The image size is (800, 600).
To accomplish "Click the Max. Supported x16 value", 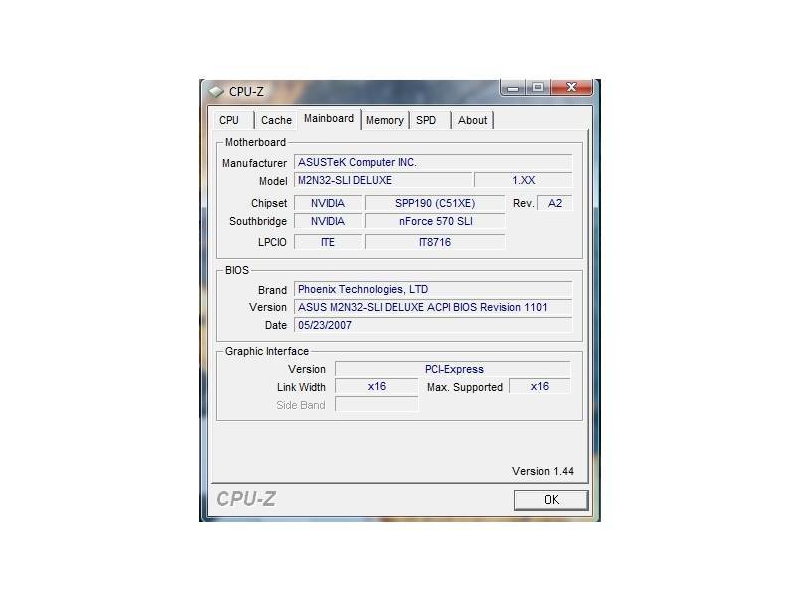I will pyautogui.click(x=540, y=387).
